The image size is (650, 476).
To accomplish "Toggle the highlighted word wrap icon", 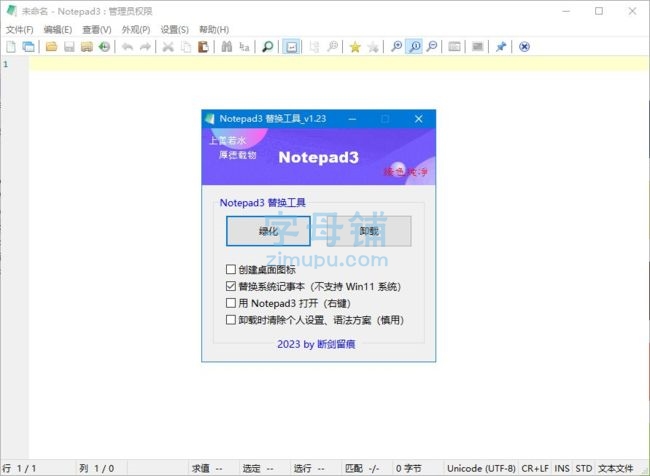I will (291, 47).
